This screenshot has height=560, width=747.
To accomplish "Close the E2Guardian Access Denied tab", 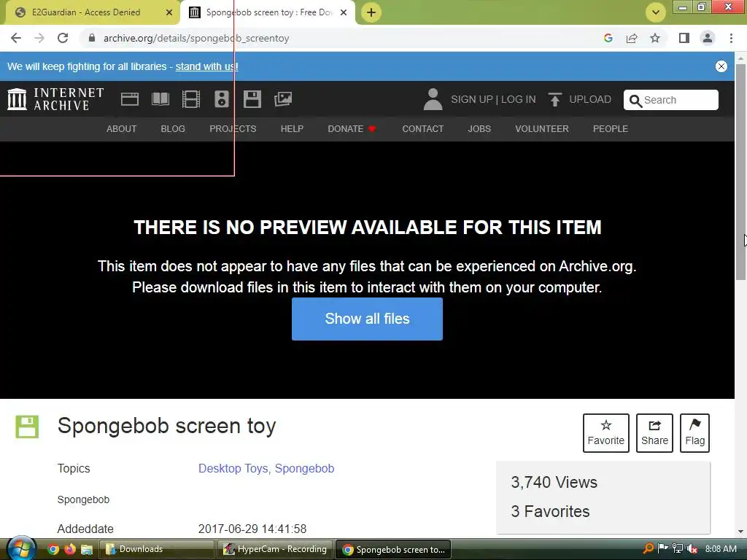I will click(x=169, y=12).
